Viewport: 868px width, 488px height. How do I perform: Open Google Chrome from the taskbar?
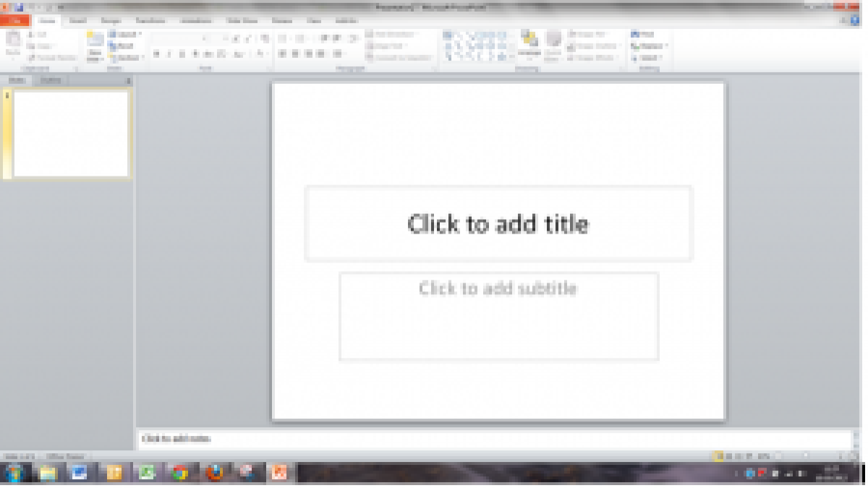179,474
